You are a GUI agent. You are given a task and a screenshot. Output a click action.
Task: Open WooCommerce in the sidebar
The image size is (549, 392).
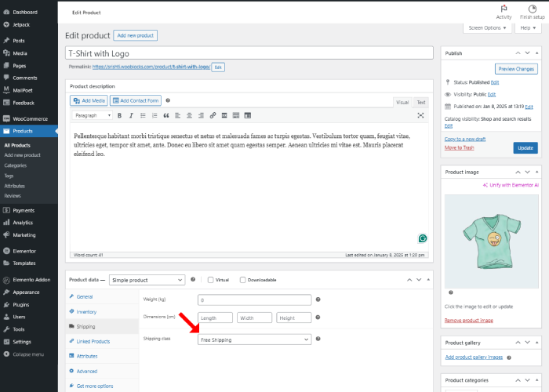(29, 118)
